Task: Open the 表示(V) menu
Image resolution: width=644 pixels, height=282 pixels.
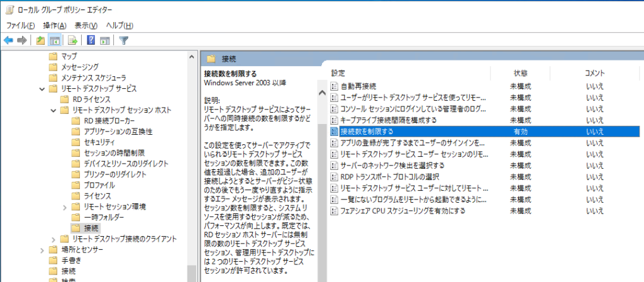Action: click(86, 25)
